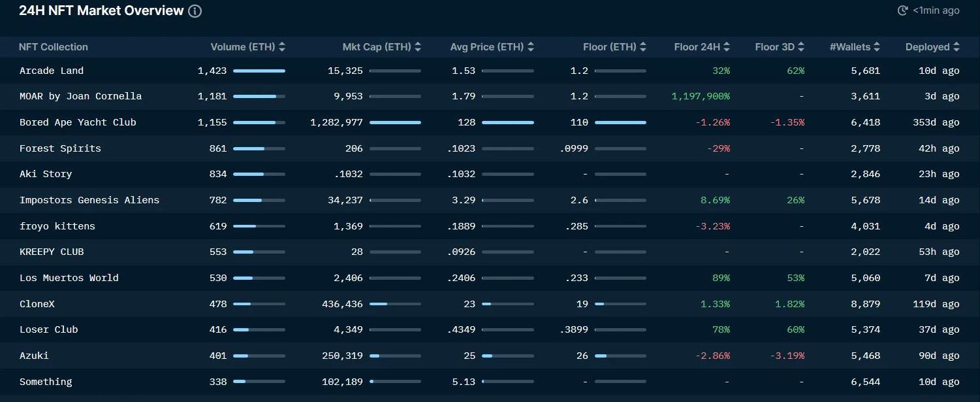This screenshot has height=402, width=980.
Task: Click the CloneX collection name
Action: pos(37,304)
